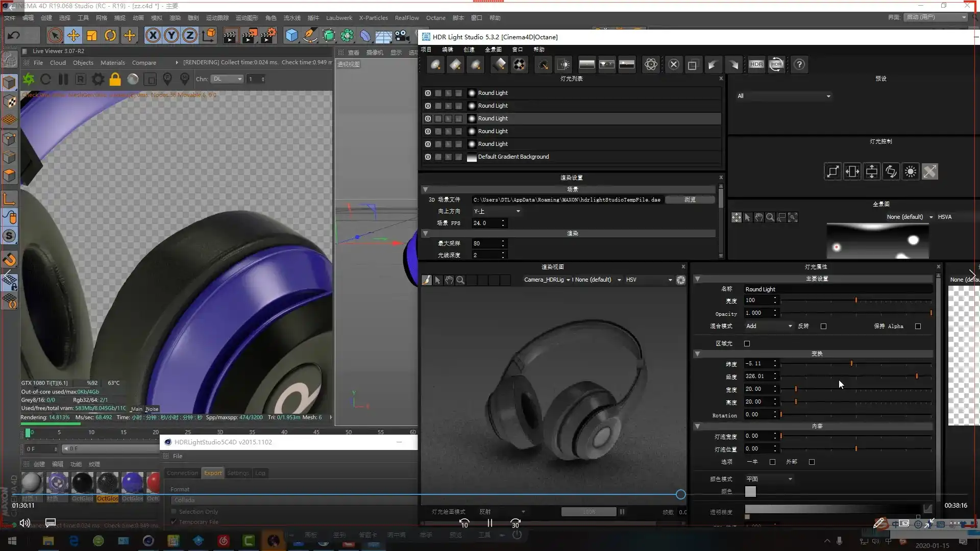Image resolution: width=980 pixels, height=551 pixels.
Task: Open the 混合模式 Add dropdown
Action: click(x=768, y=327)
